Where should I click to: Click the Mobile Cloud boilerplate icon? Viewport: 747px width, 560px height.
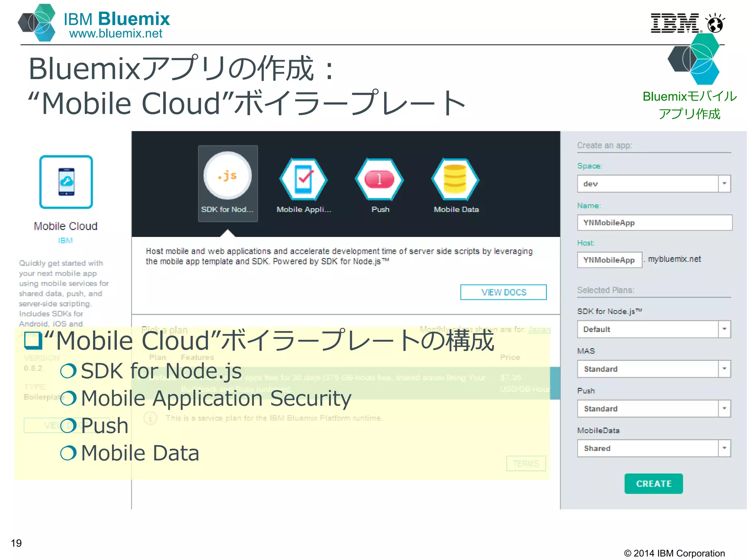coord(66,182)
